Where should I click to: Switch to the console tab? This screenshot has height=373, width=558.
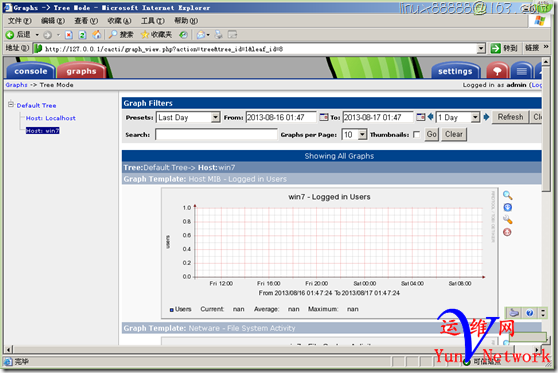point(31,71)
